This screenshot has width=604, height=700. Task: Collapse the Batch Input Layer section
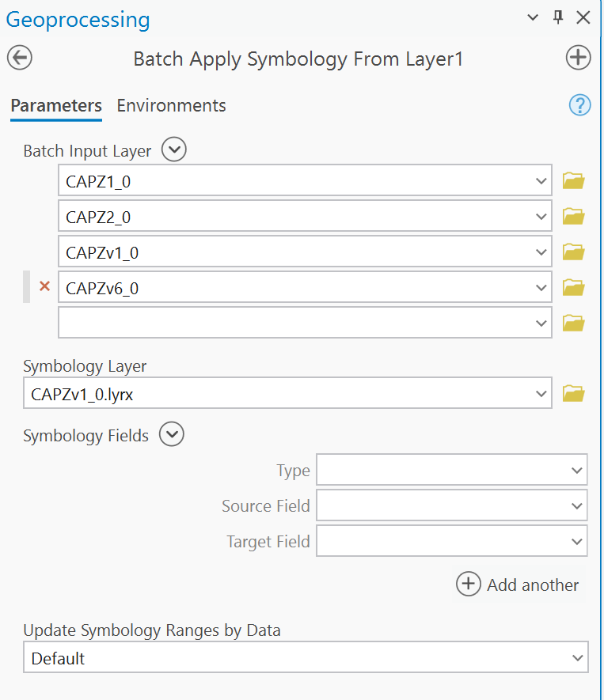(x=173, y=149)
